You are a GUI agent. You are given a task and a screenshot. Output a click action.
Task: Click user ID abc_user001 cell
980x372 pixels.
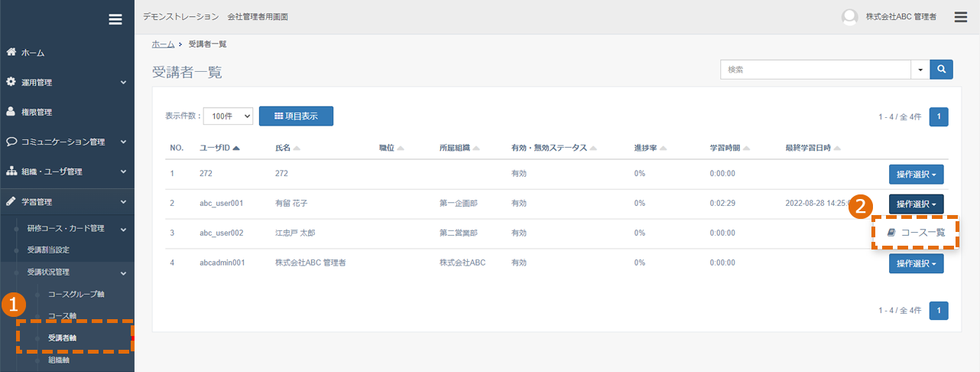click(x=221, y=204)
